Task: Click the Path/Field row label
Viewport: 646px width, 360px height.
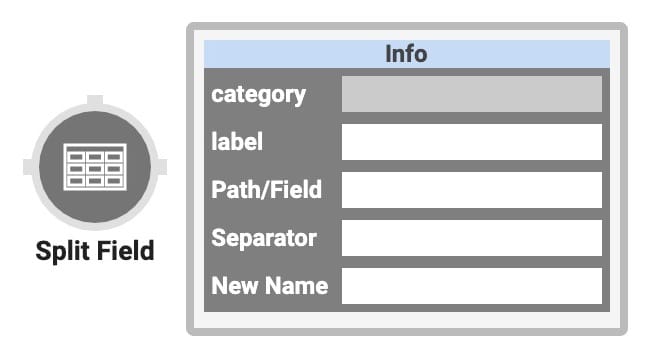Action: point(266,190)
